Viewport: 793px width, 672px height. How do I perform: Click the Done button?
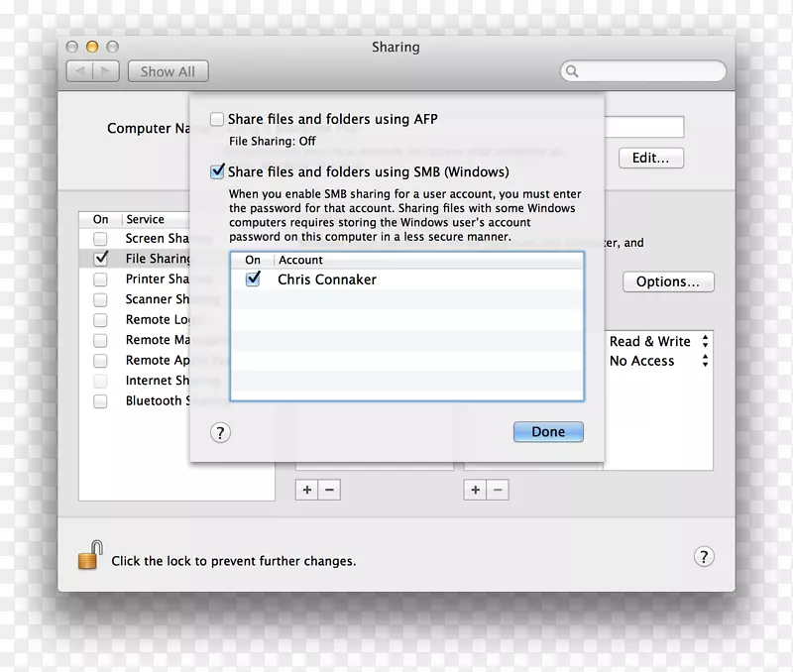(548, 432)
